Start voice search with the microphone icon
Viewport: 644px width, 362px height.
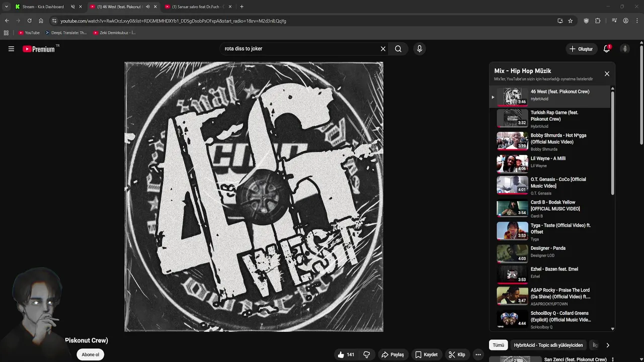click(420, 49)
